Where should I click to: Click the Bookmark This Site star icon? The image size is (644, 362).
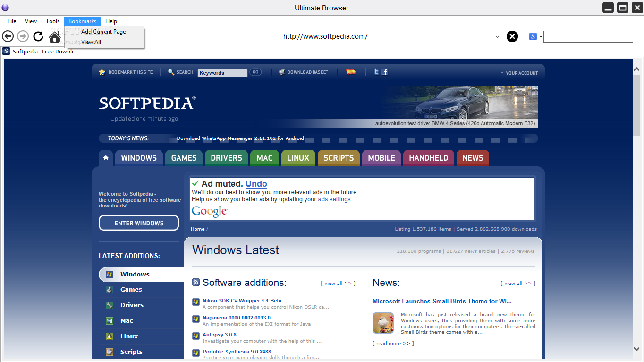pos(102,72)
